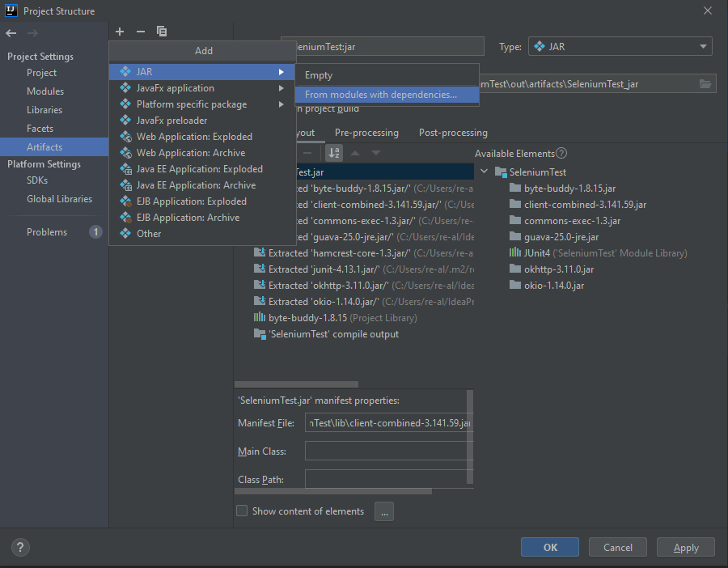Click the JUnit4 library icon

[515, 252]
